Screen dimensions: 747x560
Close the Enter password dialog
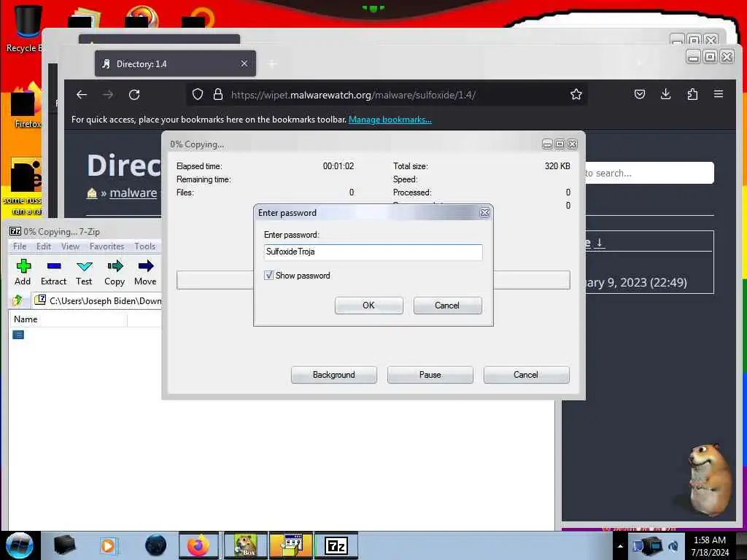point(484,213)
